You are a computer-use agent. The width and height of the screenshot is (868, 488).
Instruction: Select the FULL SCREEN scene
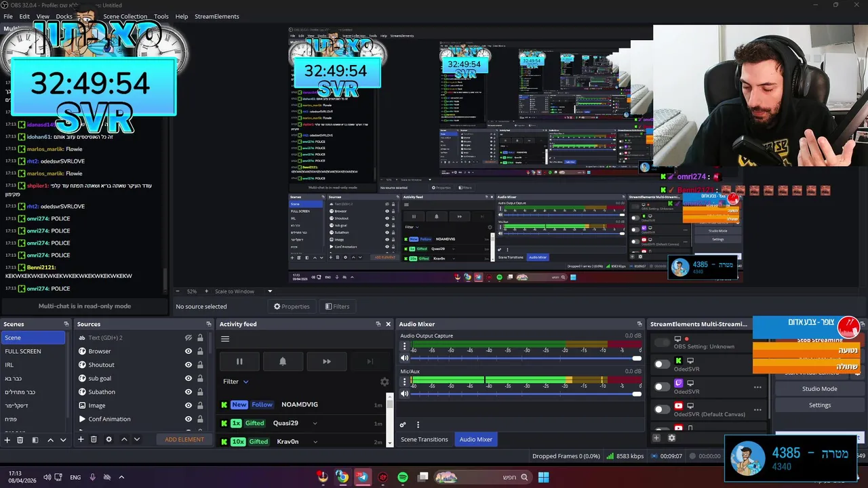tap(33, 351)
